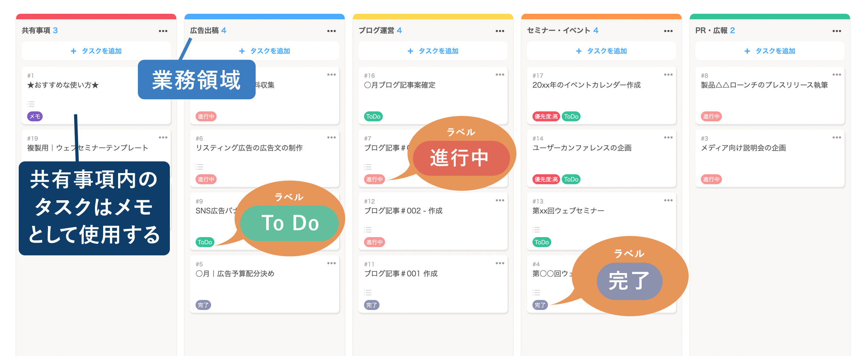This screenshot has height=356, width=868.
Task: Open more options for ユーザーカンファレンスの企画 card
Action: 669,138
